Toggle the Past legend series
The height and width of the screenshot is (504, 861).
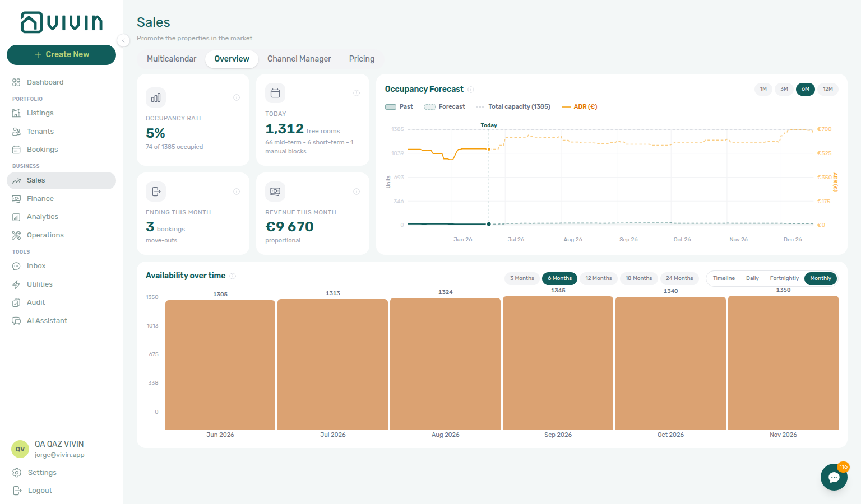[399, 107]
